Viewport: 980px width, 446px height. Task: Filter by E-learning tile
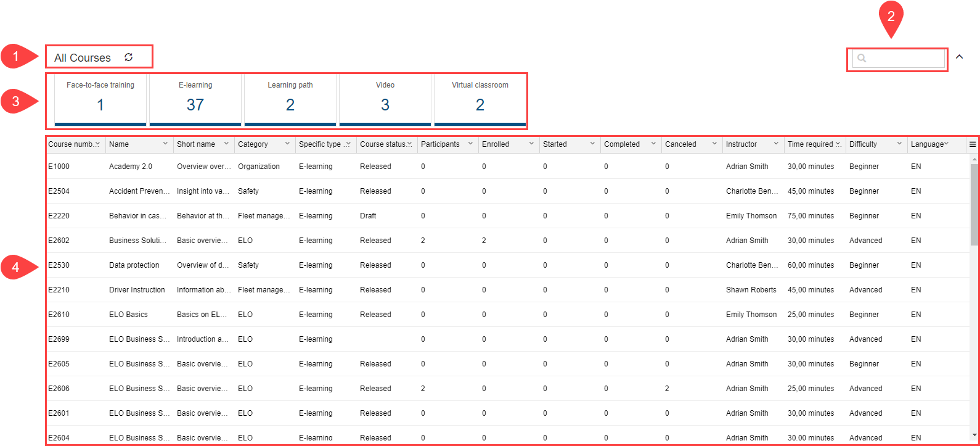point(195,99)
